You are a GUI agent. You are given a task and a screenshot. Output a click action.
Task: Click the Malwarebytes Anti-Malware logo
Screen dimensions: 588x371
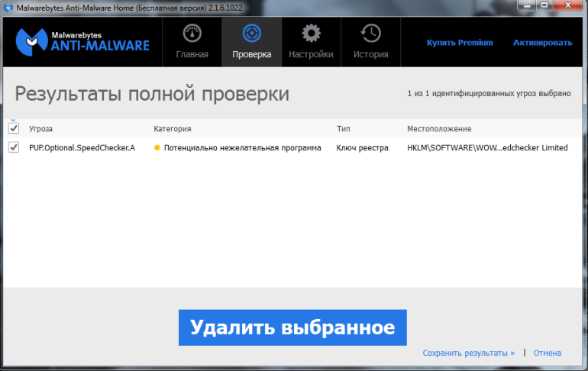[82, 42]
